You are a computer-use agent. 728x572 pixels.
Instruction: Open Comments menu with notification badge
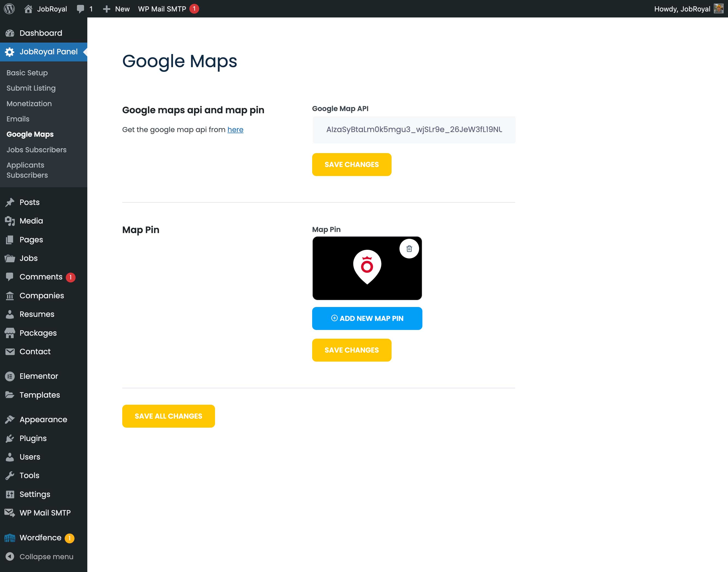point(44,277)
